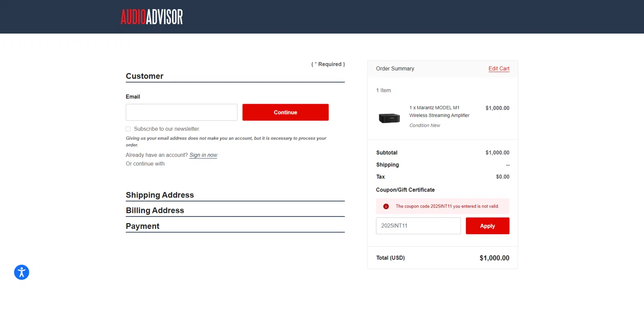Follow the Edit Cart link
644x310 pixels.
tap(499, 69)
